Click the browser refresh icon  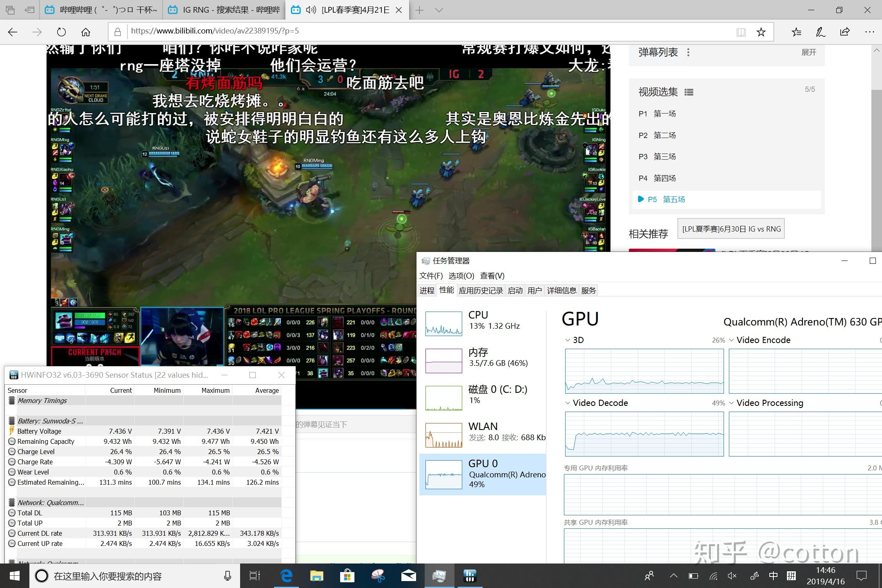click(x=61, y=32)
